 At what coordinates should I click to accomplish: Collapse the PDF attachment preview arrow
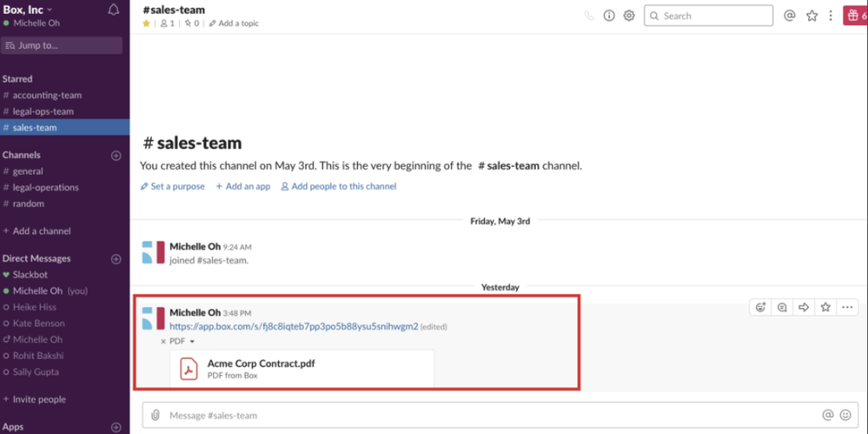pyautogui.click(x=192, y=342)
